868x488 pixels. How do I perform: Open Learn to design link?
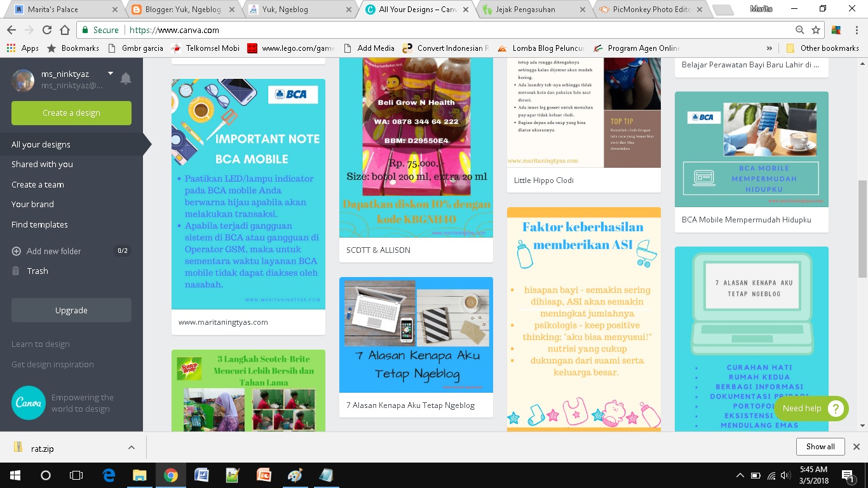tap(41, 344)
